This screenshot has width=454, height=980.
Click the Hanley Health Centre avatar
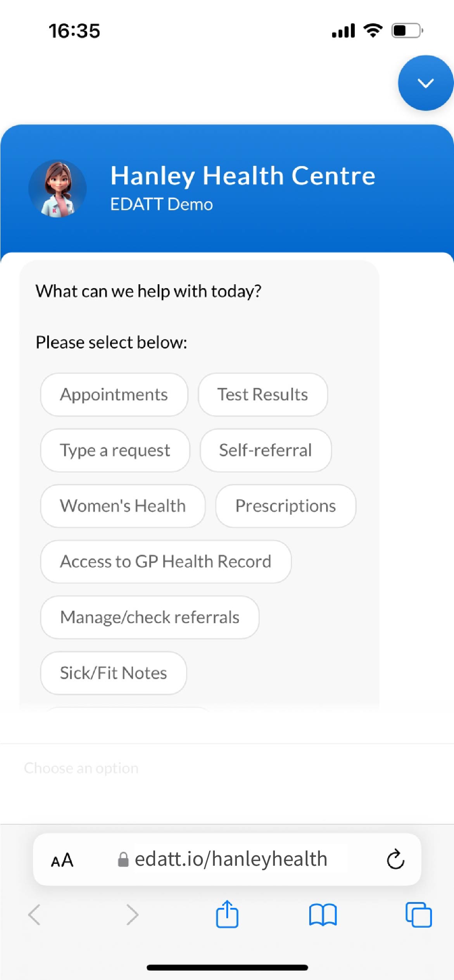57,187
